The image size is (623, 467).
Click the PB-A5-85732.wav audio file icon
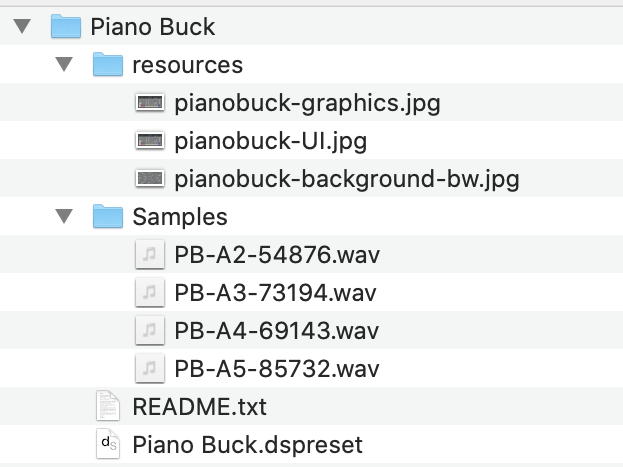(149, 369)
